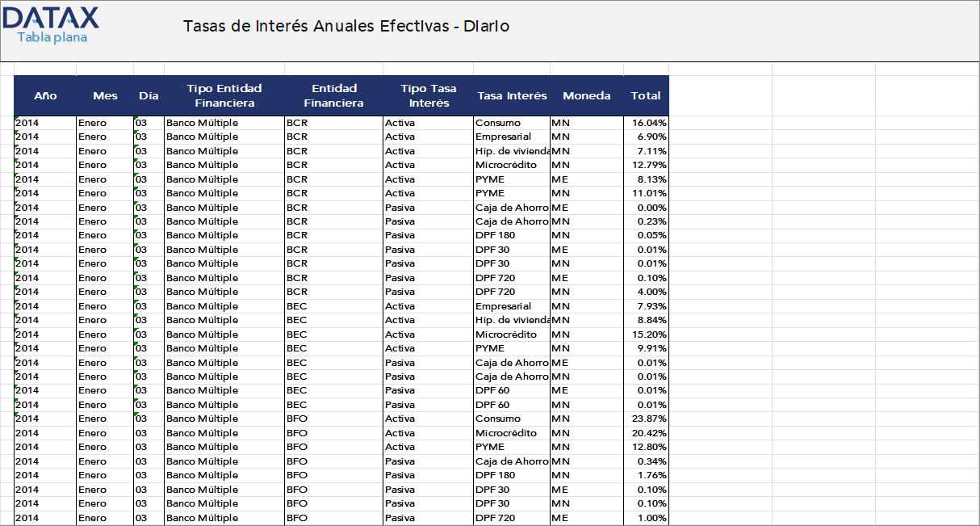Open the Tabla plana link
980x526 pixels.
(52, 37)
